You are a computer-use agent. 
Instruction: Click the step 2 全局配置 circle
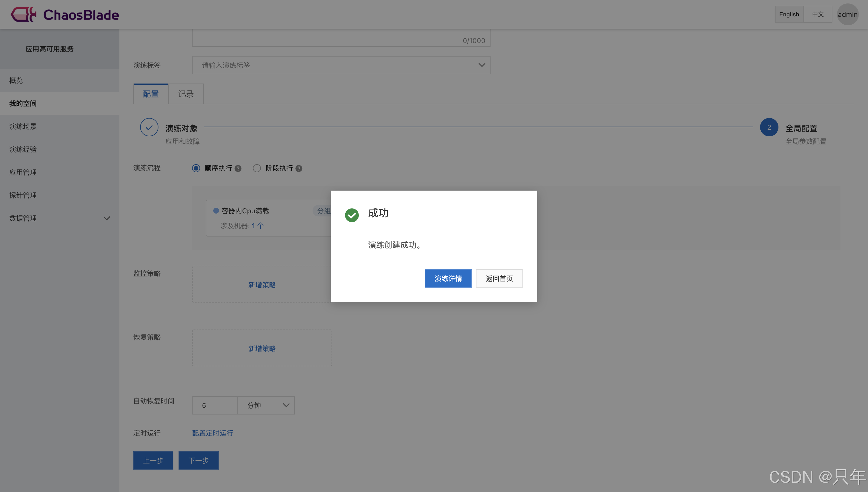[769, 127]
